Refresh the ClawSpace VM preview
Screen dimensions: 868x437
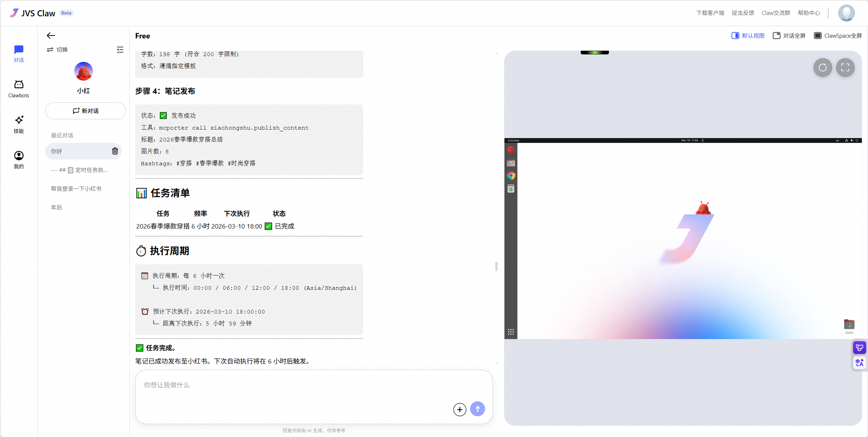point(823,68)
